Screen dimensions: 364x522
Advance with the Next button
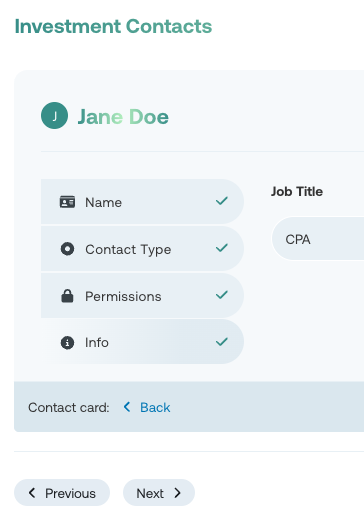tap(159, 493)
